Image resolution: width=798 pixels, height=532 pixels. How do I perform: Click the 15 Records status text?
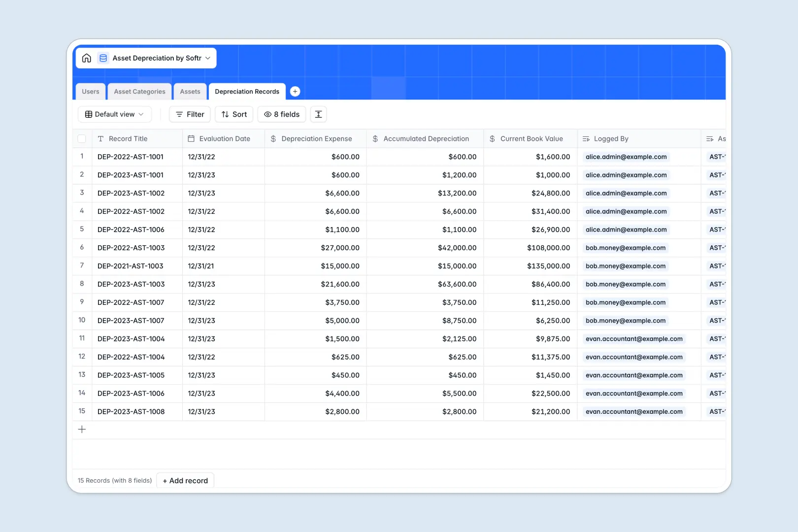pyautogui.click(x=115, y=481)
